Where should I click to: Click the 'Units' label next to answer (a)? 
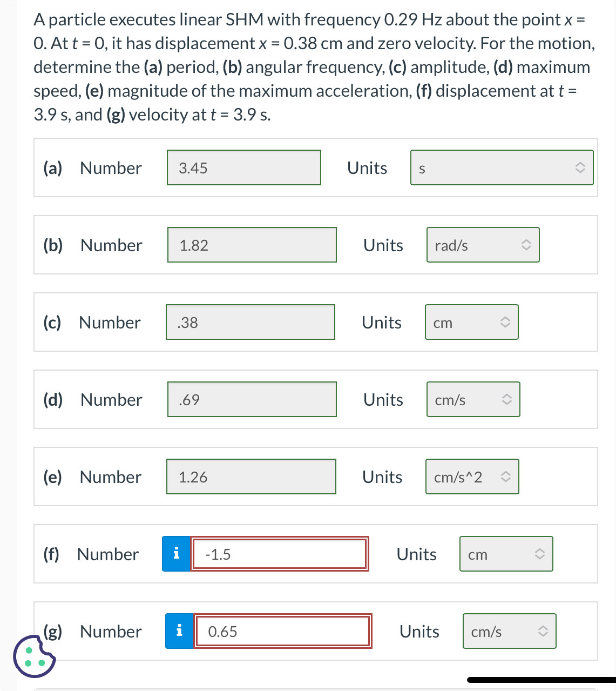pyautogui.click(x=367, y=167)
